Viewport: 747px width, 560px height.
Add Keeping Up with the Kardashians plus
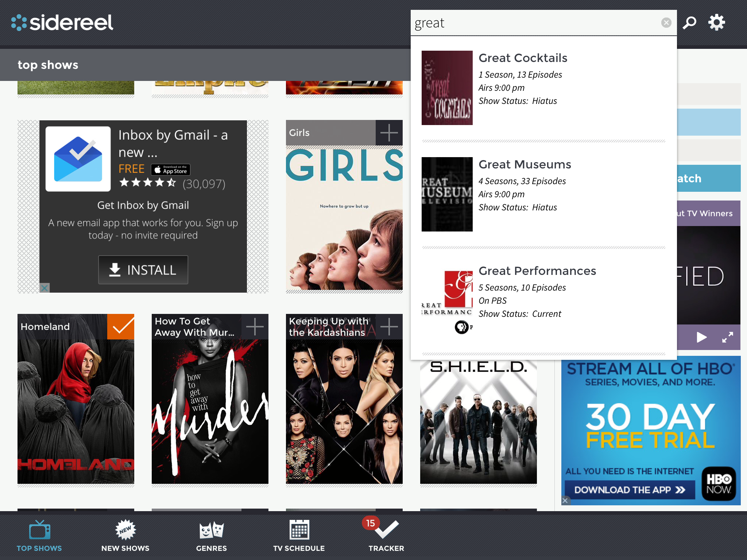click(x=389, y=327)
